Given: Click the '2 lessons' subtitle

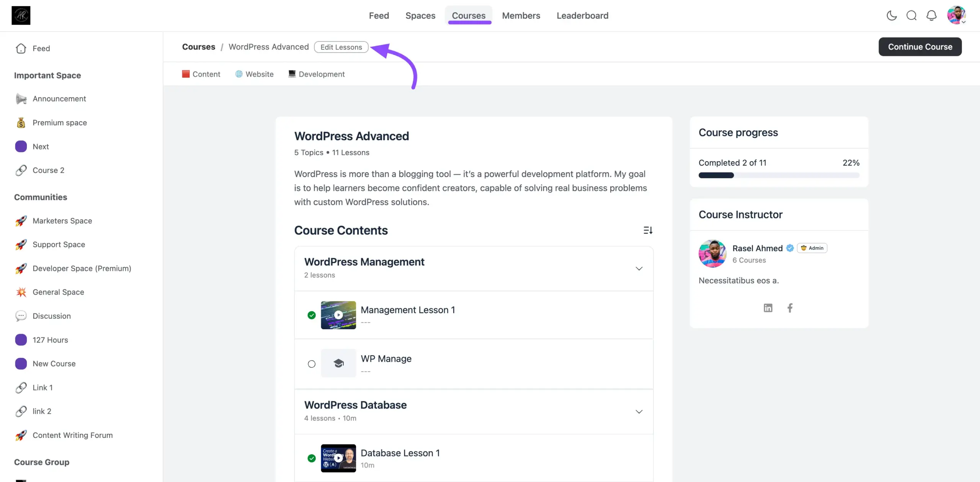Looking at the screenshot, I should [x=319, y=275].
